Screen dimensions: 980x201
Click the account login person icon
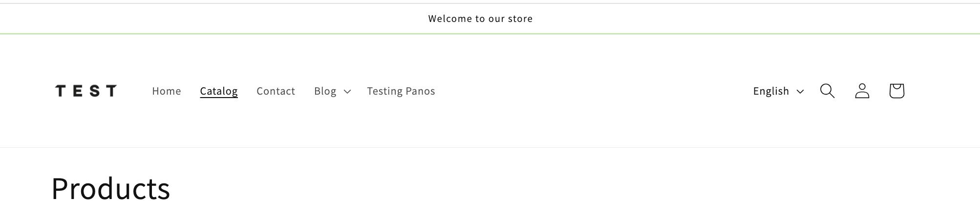pos(862,91)
